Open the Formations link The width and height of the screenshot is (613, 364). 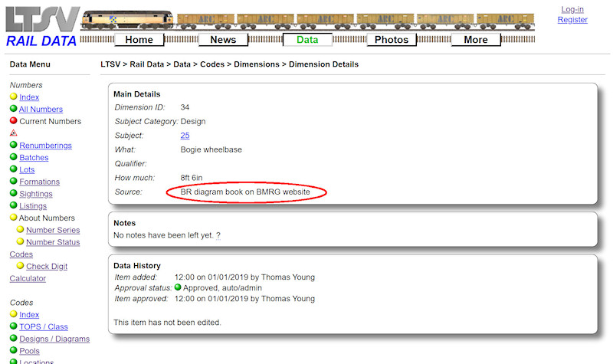click(40, 182)
